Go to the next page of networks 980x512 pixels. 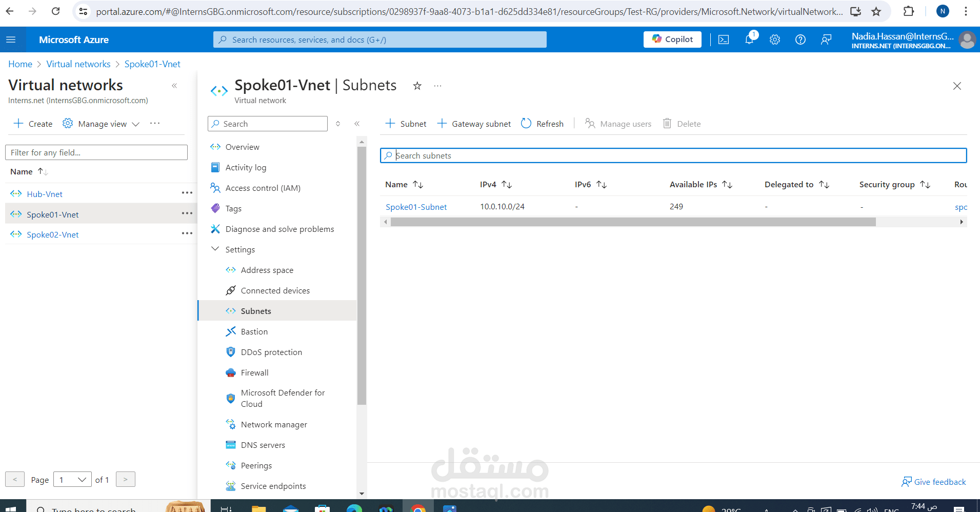point(126,479)
